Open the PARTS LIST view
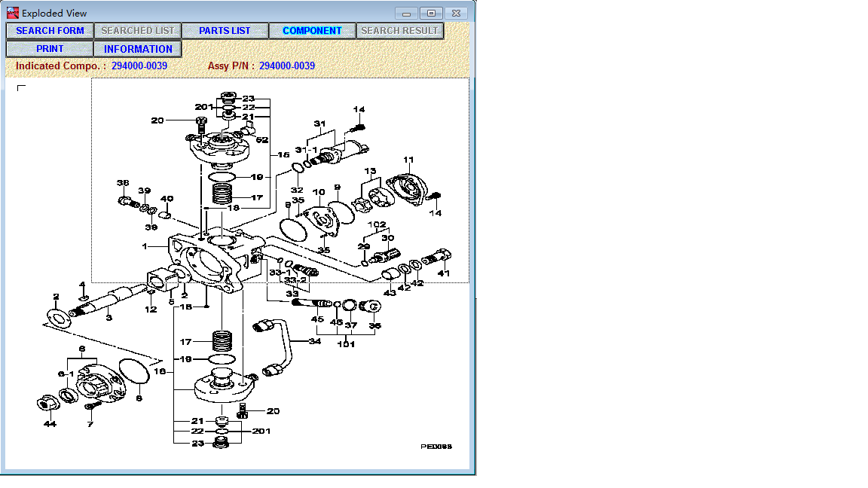The image size is (868, 488). 225,31
